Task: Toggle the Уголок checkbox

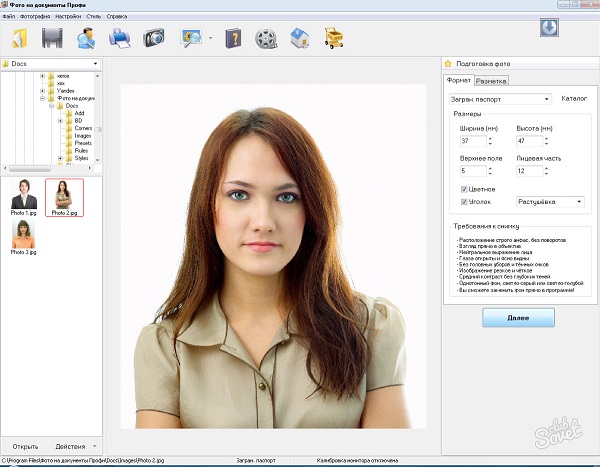Action: pos(464,202)
